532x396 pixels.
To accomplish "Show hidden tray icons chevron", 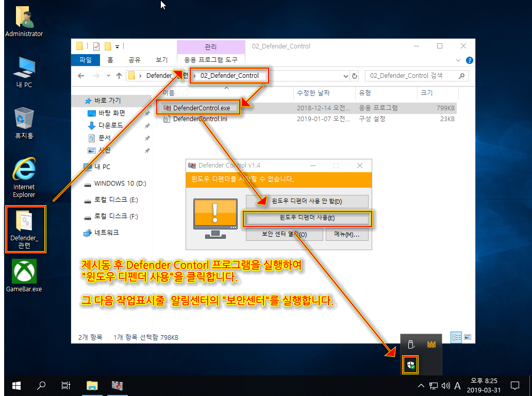I will [x=421, y=386].
